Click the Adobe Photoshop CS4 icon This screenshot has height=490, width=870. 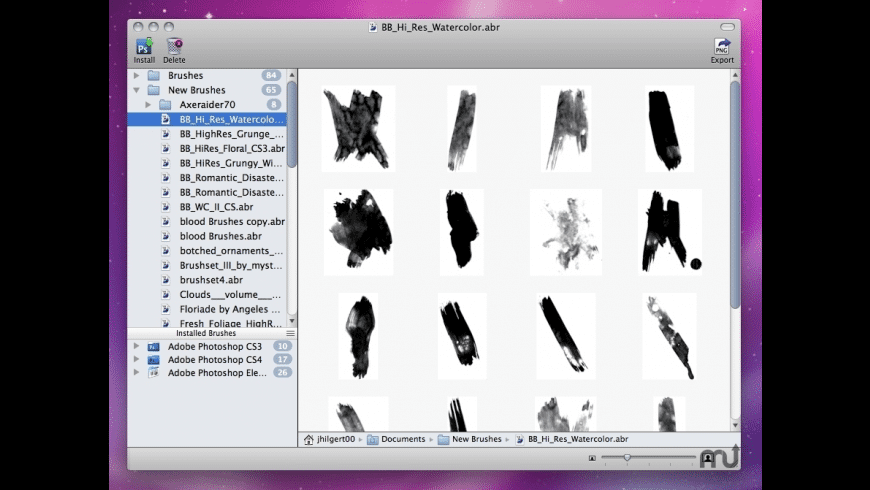[x=154, y=359]
